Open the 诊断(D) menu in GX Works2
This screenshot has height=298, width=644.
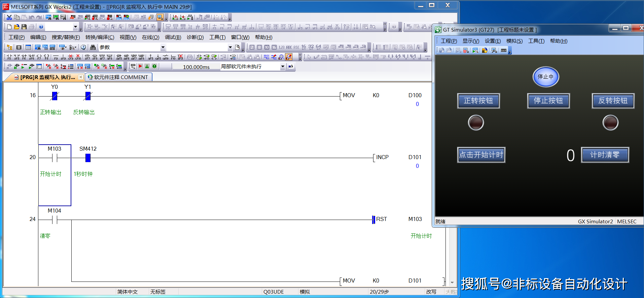point(195,37)
